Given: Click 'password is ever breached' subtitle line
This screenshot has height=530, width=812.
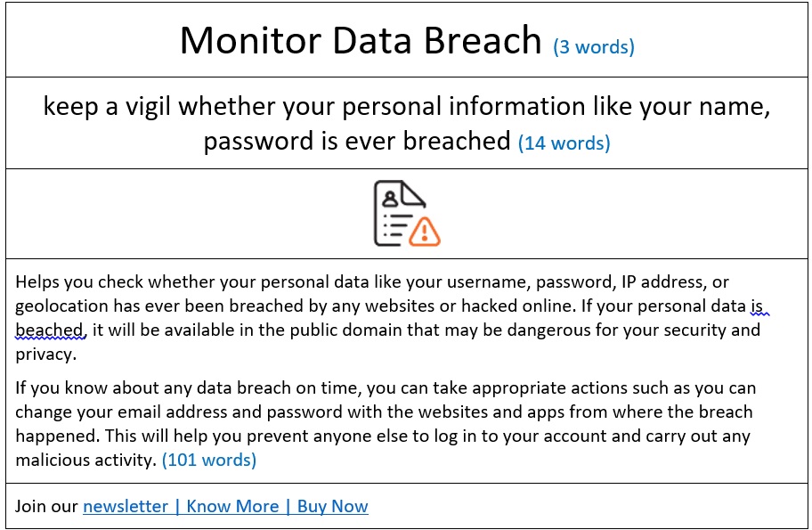Looking at the screenshot, I should [357, 142].
